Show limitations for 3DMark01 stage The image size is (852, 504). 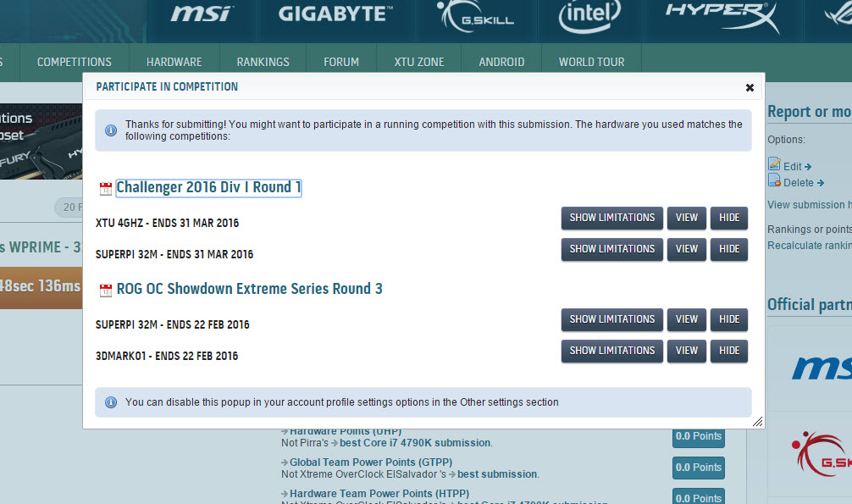point(611,351)
